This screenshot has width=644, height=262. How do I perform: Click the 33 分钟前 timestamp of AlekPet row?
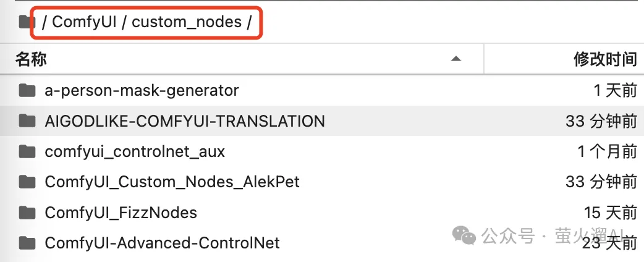(601, 182)
